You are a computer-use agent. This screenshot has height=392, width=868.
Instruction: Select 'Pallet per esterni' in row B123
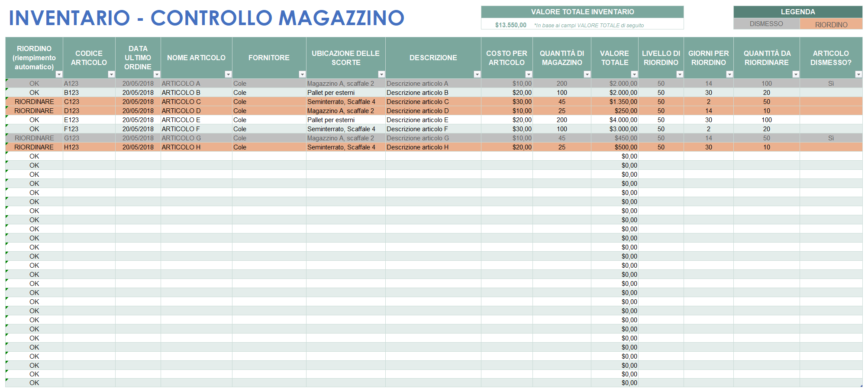tap(345, 92)
